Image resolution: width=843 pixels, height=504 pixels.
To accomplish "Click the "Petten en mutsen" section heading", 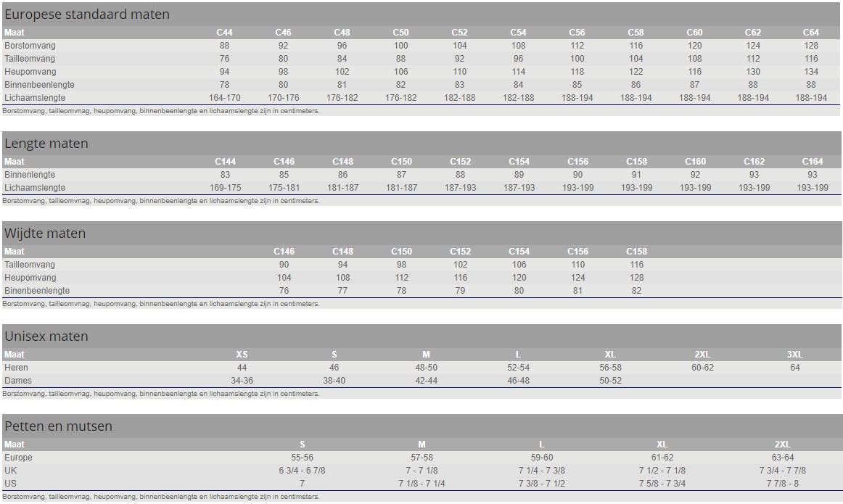I will tap(59, 426).
